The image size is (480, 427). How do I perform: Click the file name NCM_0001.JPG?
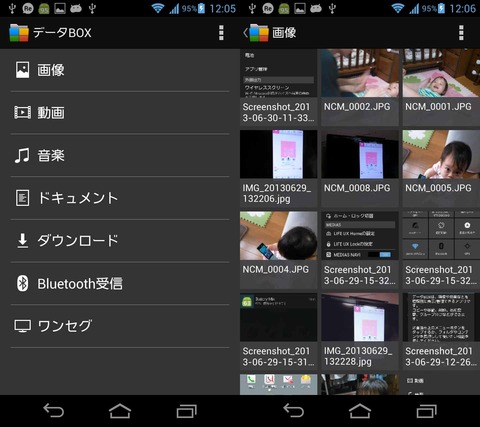tap(438, 107)
